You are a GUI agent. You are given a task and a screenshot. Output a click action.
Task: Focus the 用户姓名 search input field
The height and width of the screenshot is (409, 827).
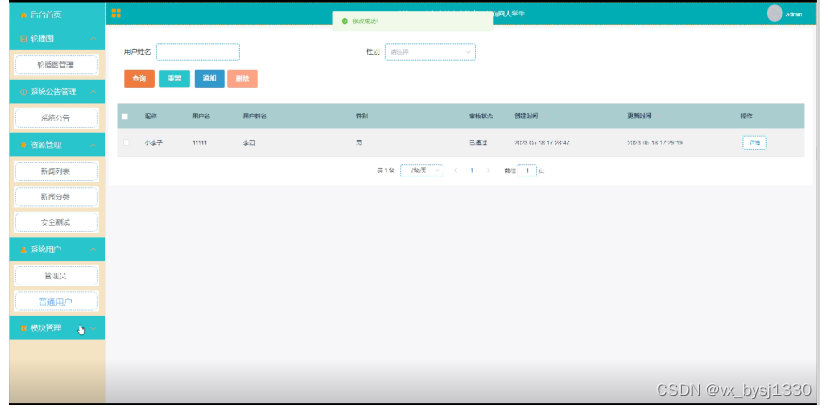pos(198,52)
